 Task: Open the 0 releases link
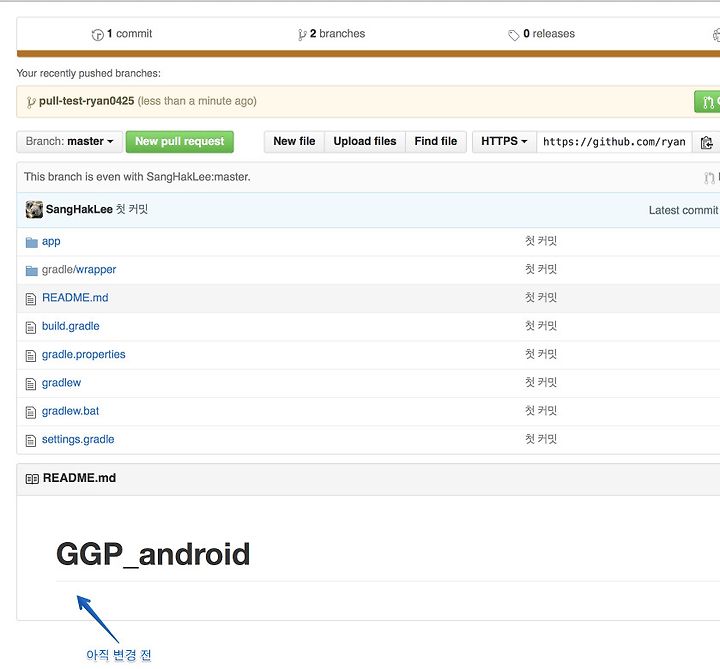tap(541, 34)
